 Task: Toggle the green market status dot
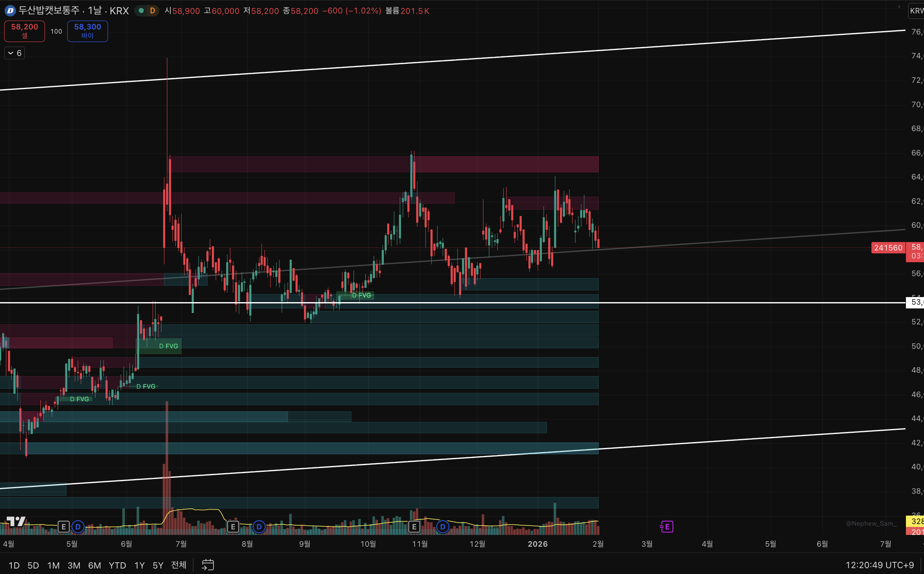tap(141, 11)
